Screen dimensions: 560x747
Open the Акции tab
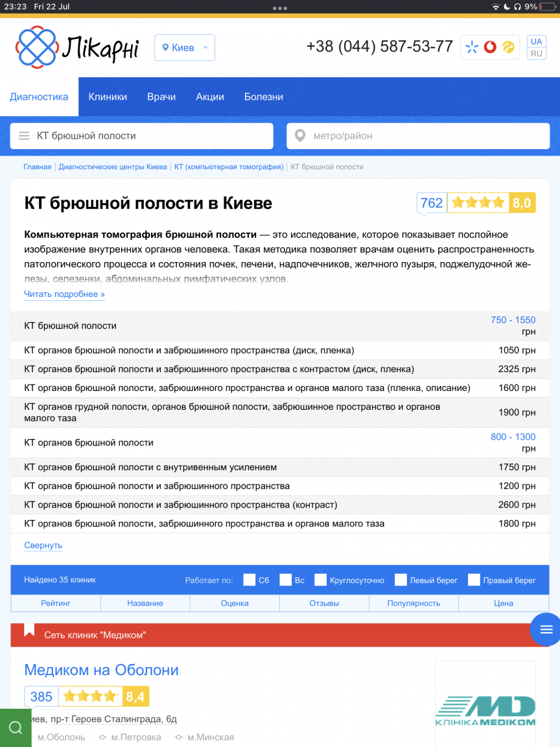(210, 97)
